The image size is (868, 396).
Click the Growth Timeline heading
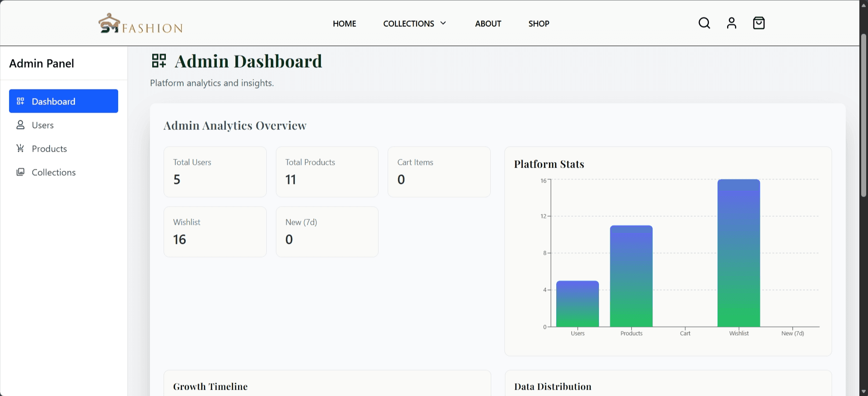(x=210, y=386)
